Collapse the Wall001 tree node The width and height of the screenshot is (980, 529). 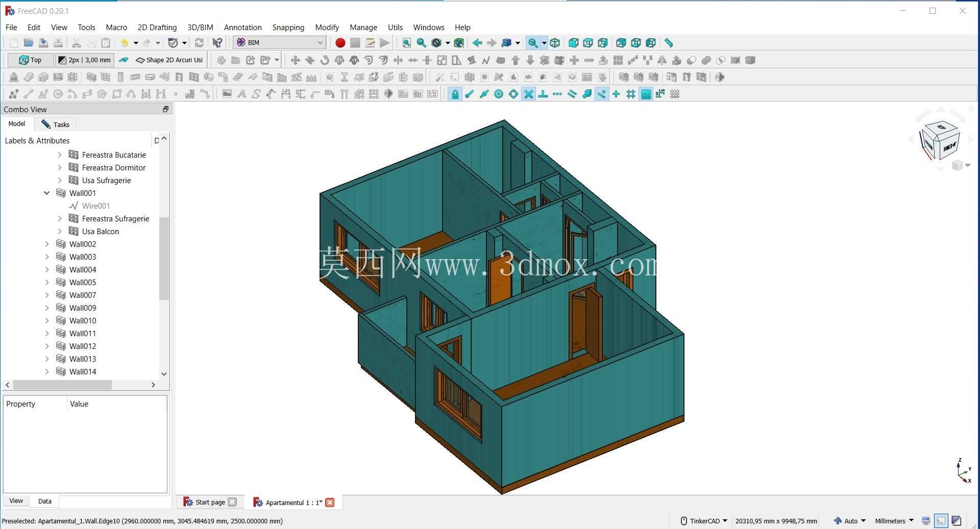[47, 193]
